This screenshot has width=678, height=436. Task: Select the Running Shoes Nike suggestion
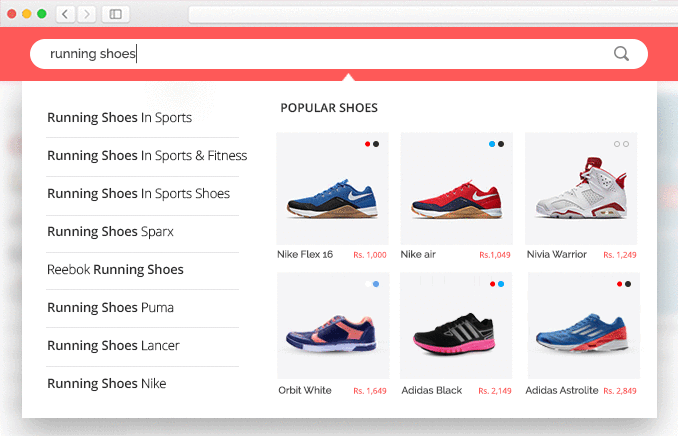click(106, 384)
